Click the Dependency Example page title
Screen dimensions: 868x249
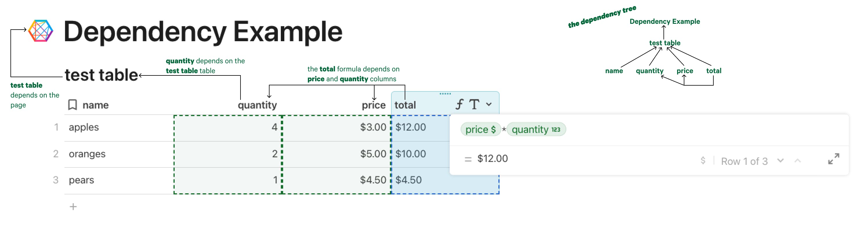[203, 32]
